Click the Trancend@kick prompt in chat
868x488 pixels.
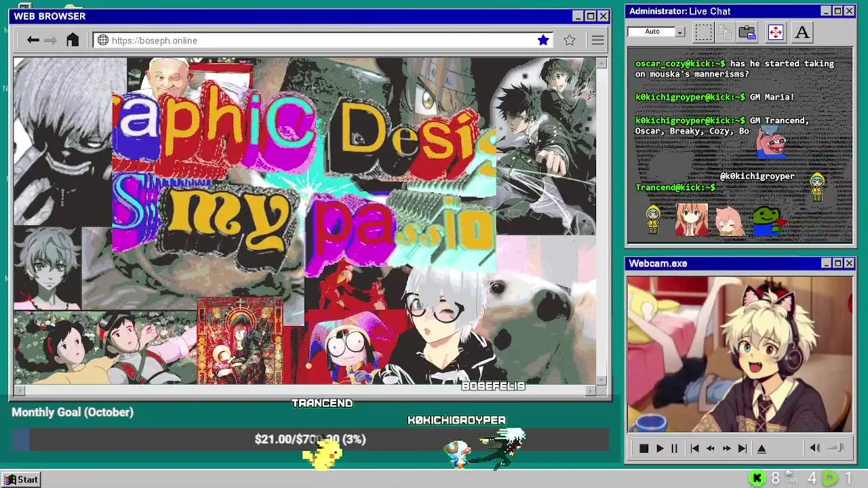coord(675,187)
